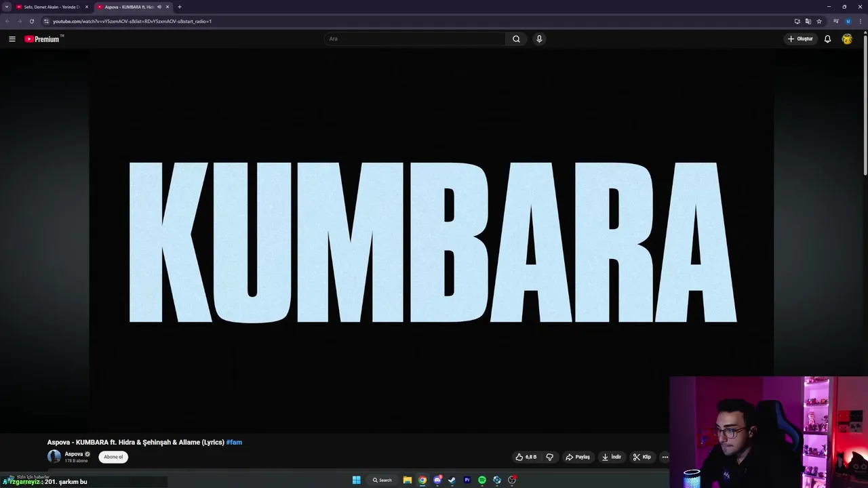Expand the tab search dropdown

point(6,7)
